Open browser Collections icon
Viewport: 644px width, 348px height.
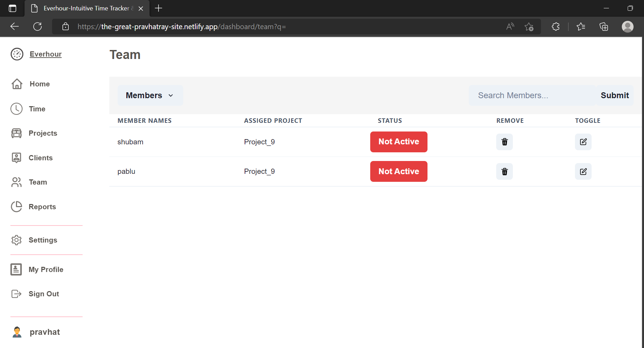coord(604,27)
